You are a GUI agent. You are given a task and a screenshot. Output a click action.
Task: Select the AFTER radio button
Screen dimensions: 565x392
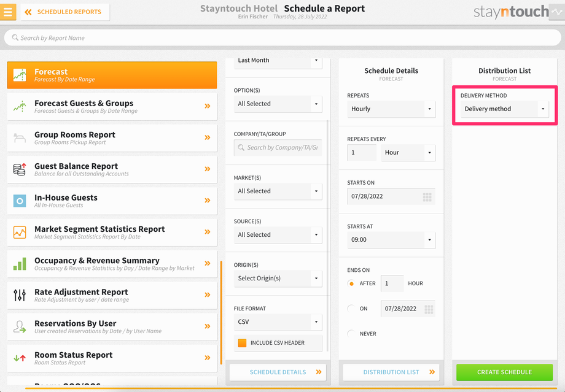pyautogui.click(x=351, y=283)
